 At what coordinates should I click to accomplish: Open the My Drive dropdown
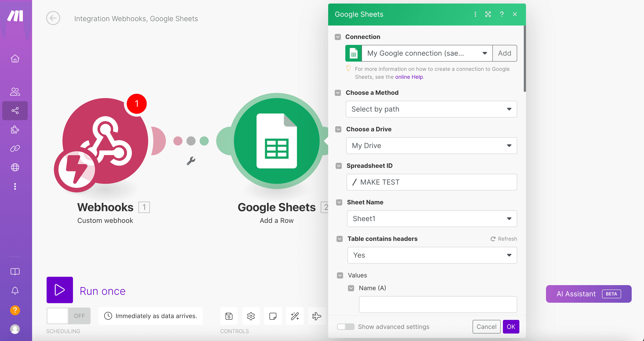click(431, 146)
